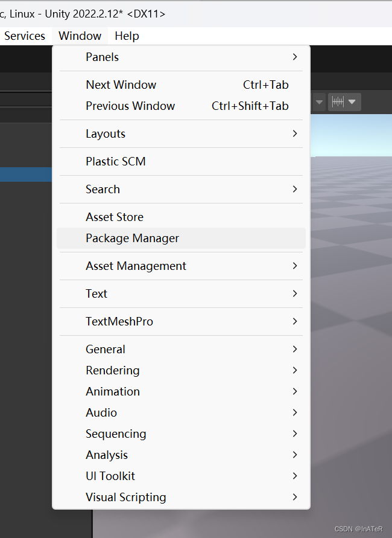Open the Services menu
This screenshot has height=538, width=392.
click(24, 36)
